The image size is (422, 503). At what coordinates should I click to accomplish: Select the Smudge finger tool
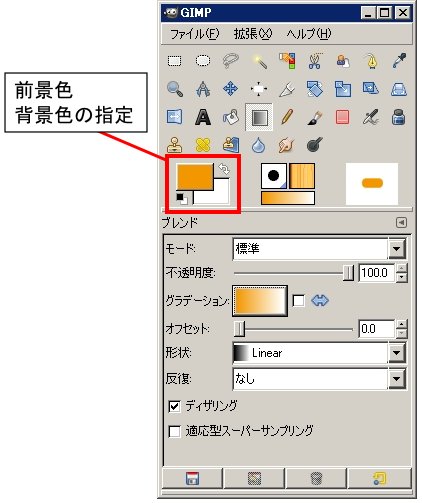point(287,145)
